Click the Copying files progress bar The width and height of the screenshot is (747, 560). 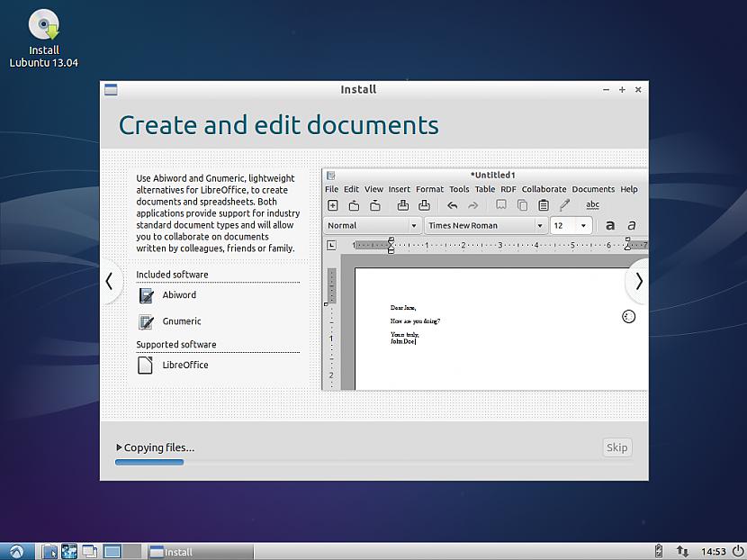(374, 462)
